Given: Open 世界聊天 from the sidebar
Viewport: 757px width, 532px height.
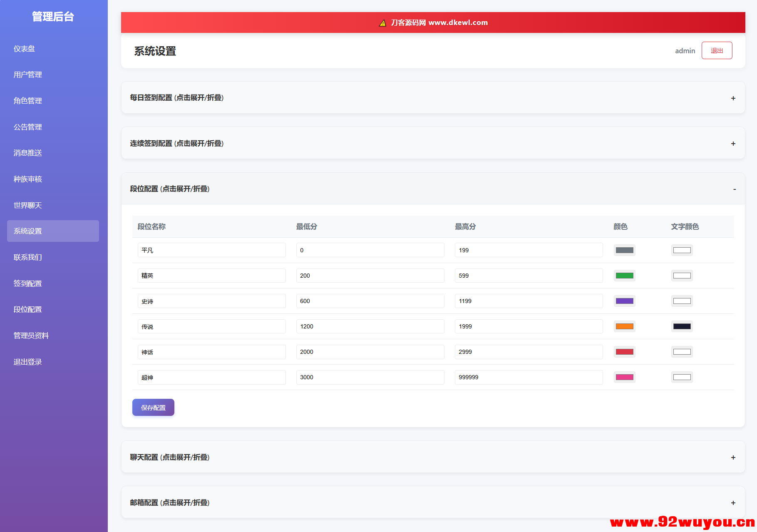Looking at the screenshot, I should coord(27,205).
